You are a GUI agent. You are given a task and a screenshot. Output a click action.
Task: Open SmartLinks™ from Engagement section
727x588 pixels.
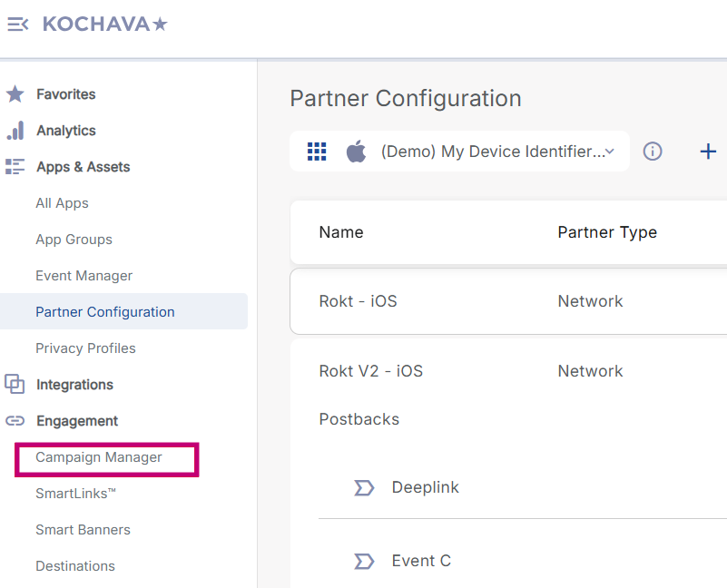tap(76, 494)
